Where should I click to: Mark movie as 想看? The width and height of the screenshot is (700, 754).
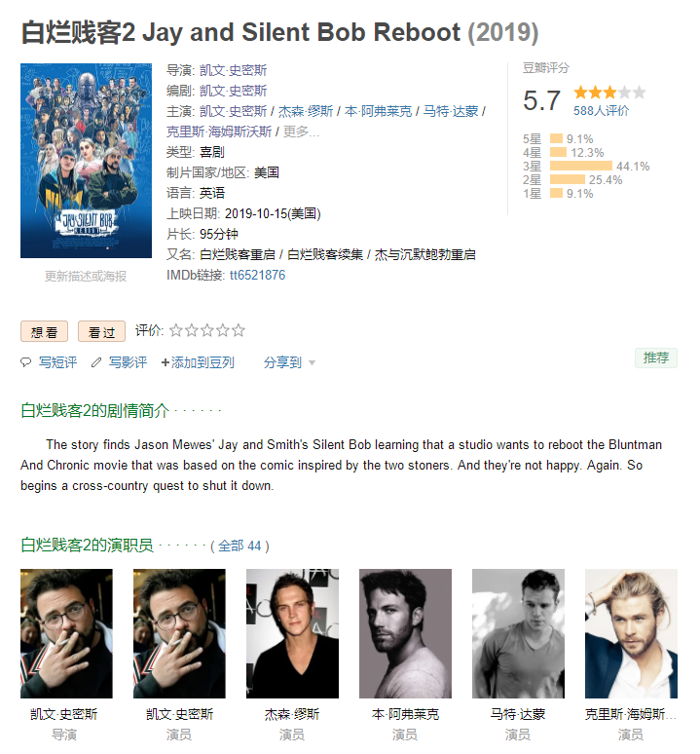point(44,331)
